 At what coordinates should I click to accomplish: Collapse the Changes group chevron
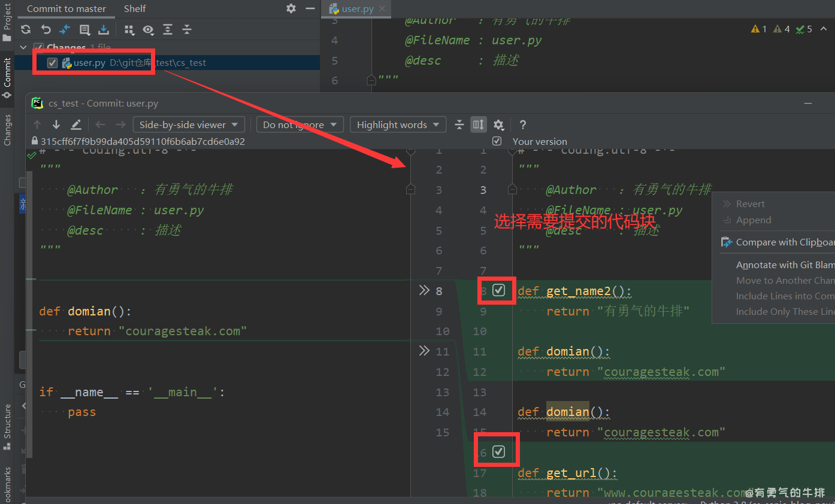pyautogui.click(x=23, y=47)
